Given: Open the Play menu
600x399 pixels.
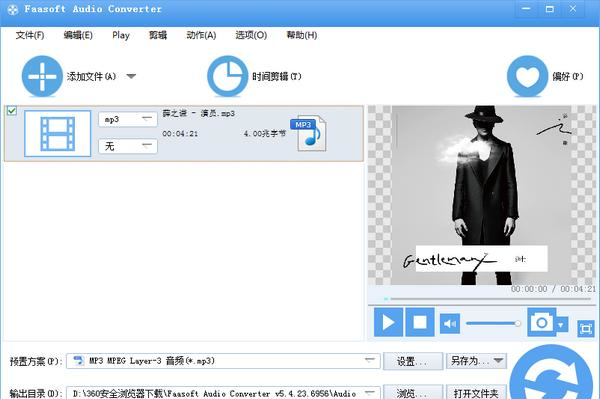Looking at the screenshot, I should tap(121, 35).
